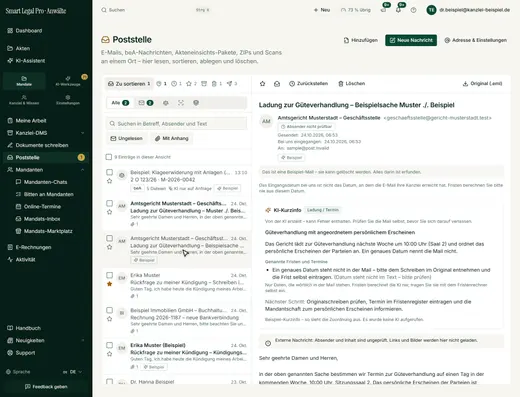Star the Beispiel Immobilien GmbH message

click(x=109, y=319)
